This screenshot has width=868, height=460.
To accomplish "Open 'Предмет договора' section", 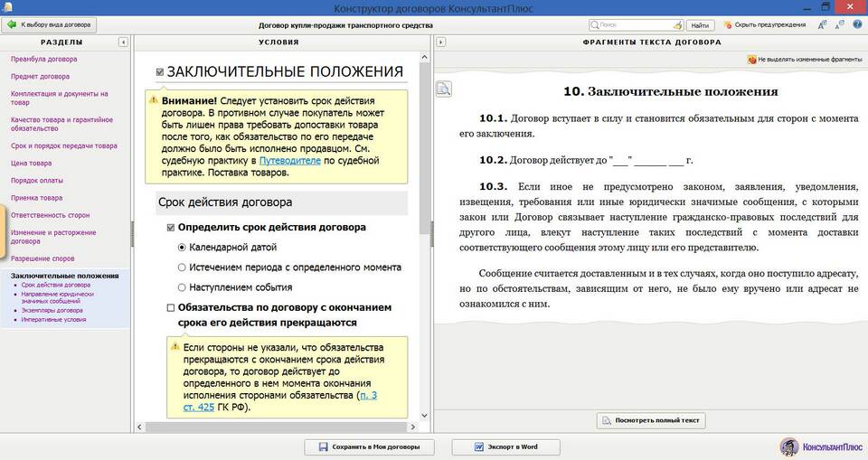I will tap(40, 77).
